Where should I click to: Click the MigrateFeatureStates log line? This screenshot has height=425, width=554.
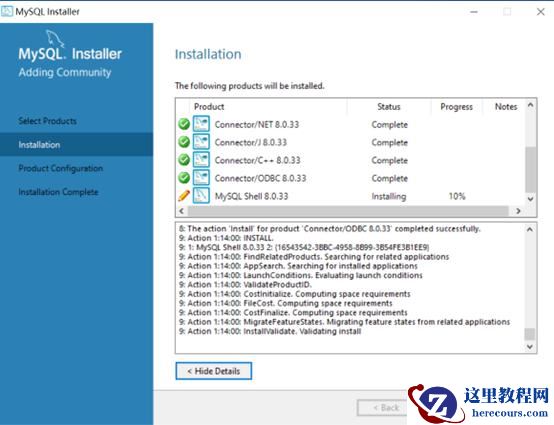tap(344, 322)
